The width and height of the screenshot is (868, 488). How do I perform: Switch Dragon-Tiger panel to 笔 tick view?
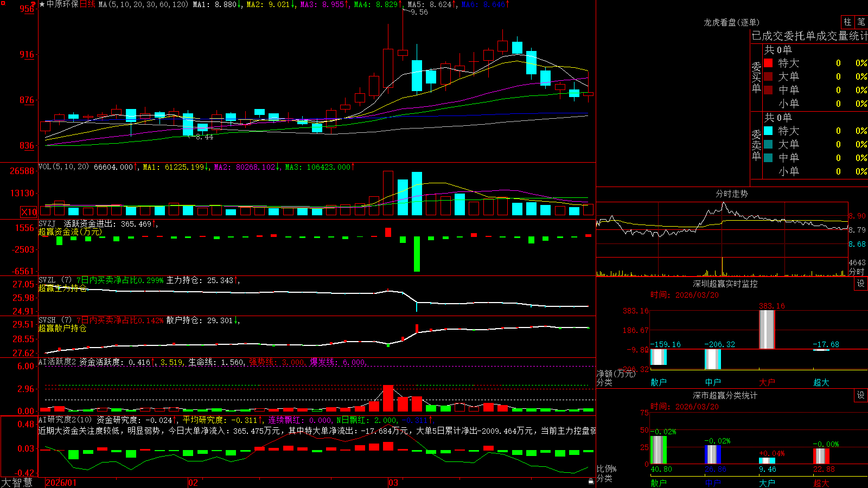[x=861, y=22]
